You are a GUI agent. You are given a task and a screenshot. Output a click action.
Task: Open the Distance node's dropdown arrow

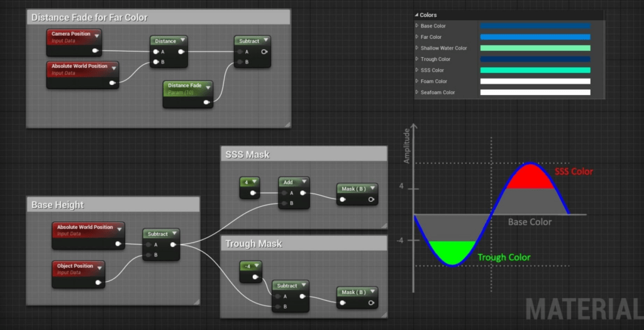(183, 40)
